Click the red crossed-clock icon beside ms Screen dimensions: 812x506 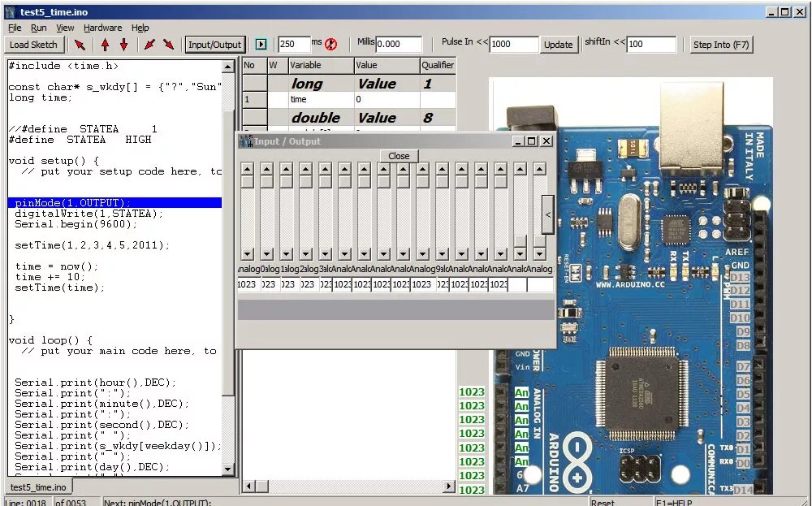click(x=331, y=45)
